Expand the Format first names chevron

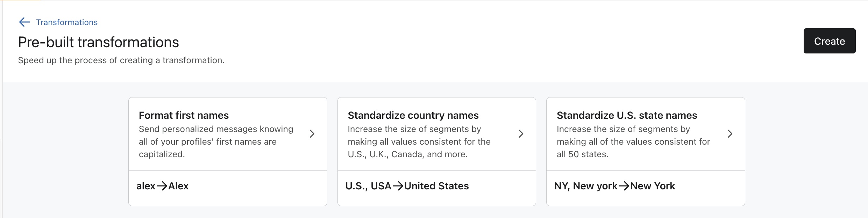coord(312,134)
